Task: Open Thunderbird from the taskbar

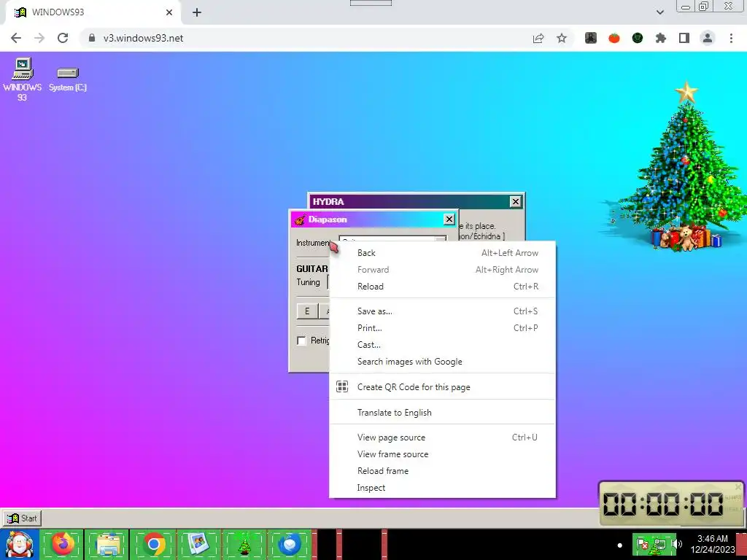Action: (290, 544)
